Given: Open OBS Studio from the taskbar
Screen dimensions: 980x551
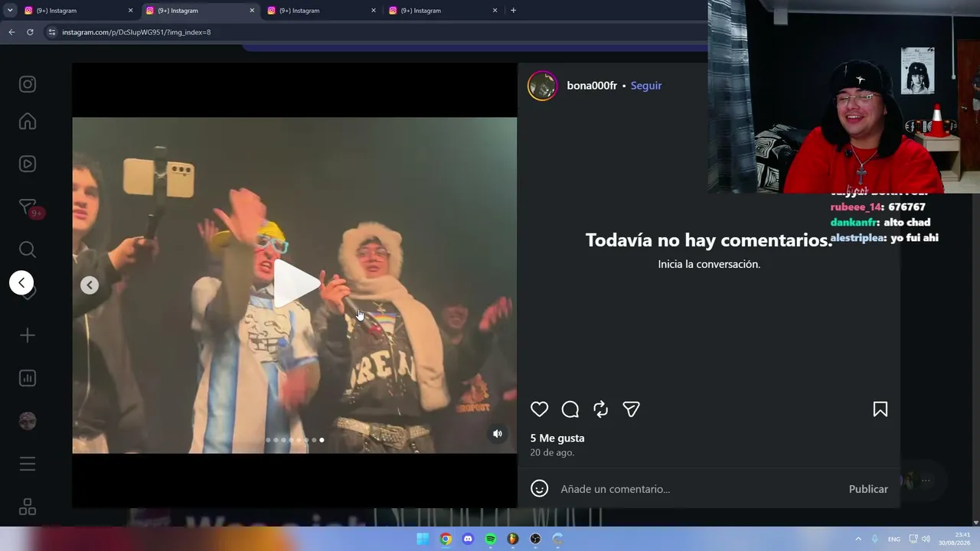Looking at the screenshot, I should 535,539.
